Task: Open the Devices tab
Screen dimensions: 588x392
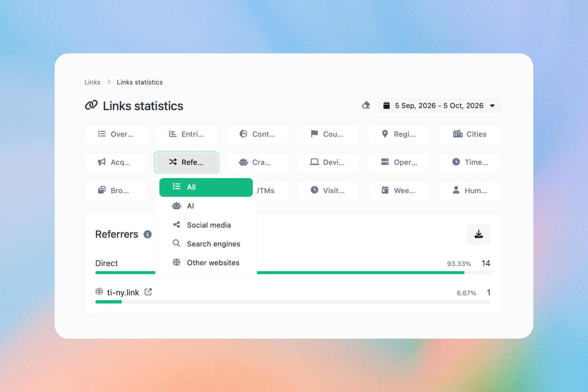Action: pyautogui.click(x=328, y=162)
